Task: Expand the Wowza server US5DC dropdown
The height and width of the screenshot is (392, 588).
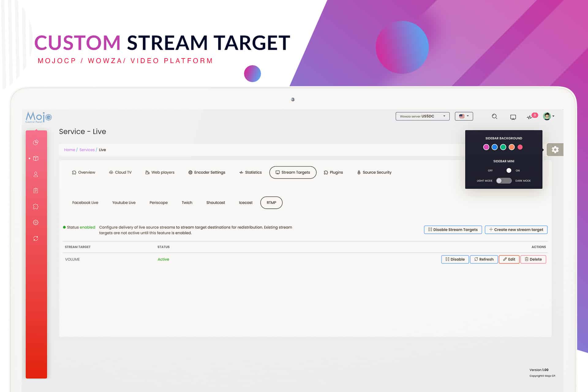Action: click(x=422, y=116)
